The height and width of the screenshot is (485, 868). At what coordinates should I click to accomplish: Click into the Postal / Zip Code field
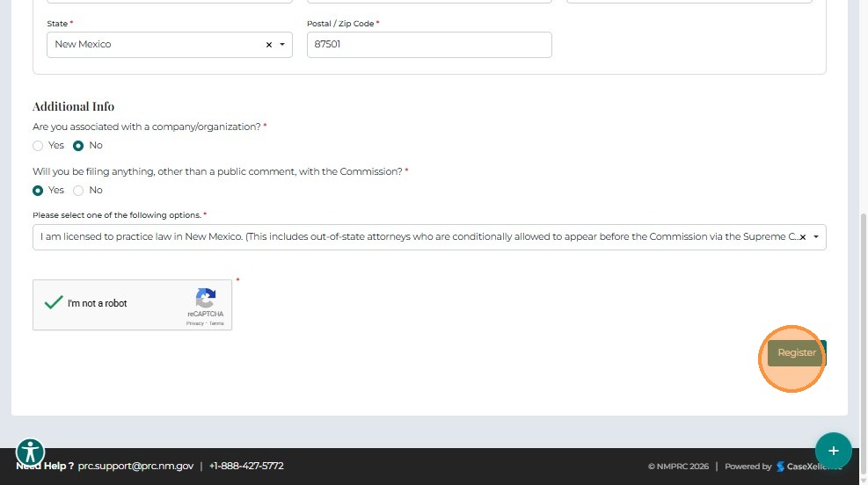pos(429,45)
